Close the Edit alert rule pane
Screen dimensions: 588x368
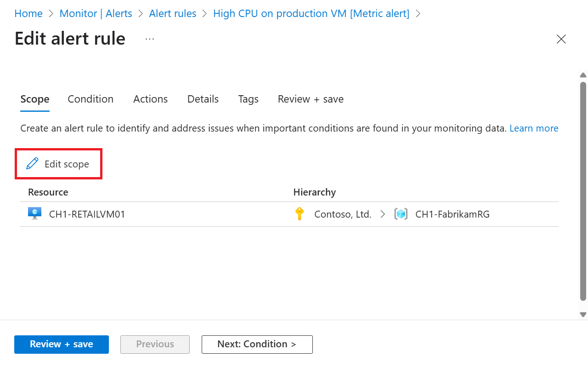tap(561, 39)
